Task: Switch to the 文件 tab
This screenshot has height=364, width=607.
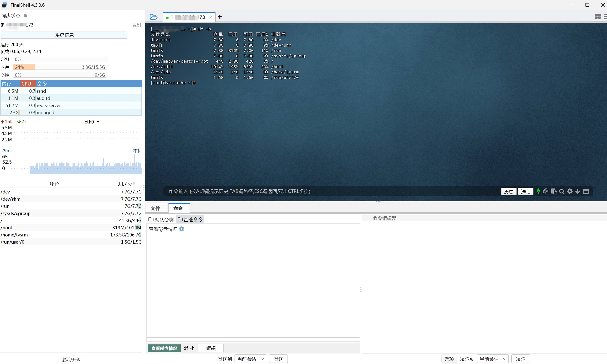Action: click(x=155, y=208)
